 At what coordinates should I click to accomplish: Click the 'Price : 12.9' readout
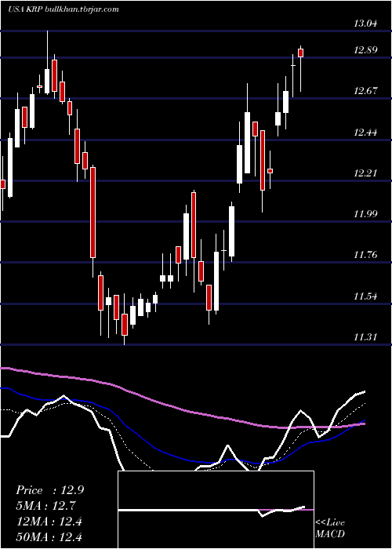[49, 490]
